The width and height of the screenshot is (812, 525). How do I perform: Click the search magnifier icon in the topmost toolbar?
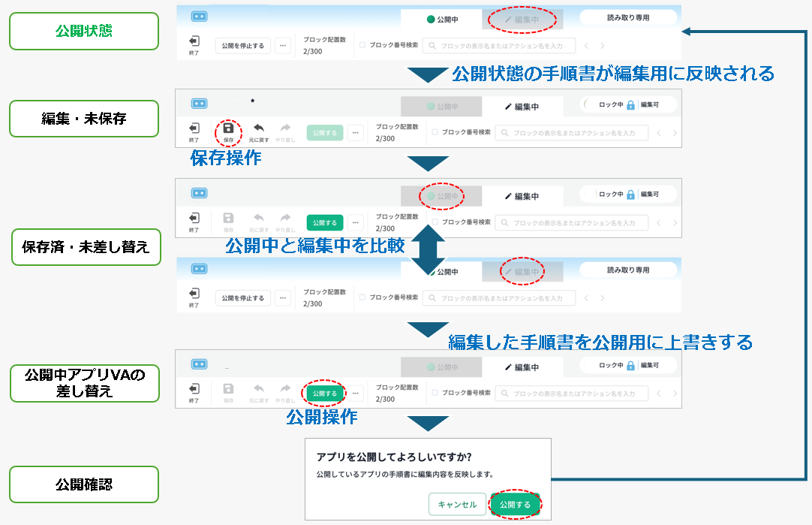tap(432, 46)
